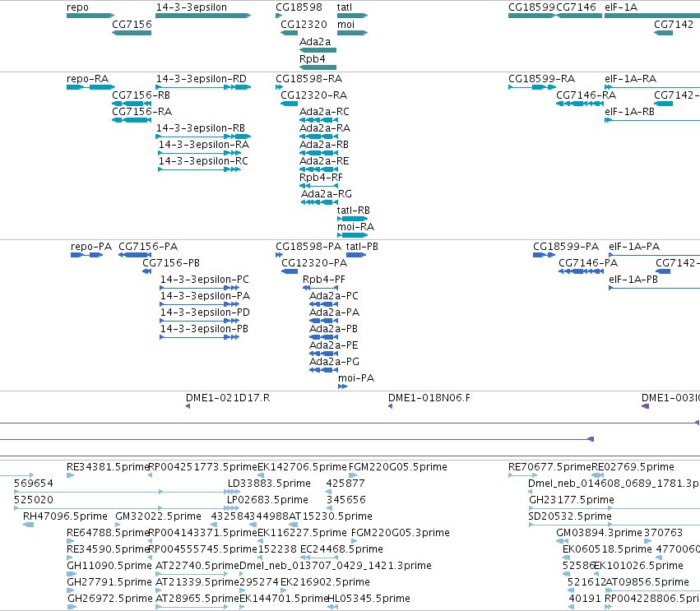
Task: Open transcript moi-RA
Action: pyautogui.click(x=352, y=235)
